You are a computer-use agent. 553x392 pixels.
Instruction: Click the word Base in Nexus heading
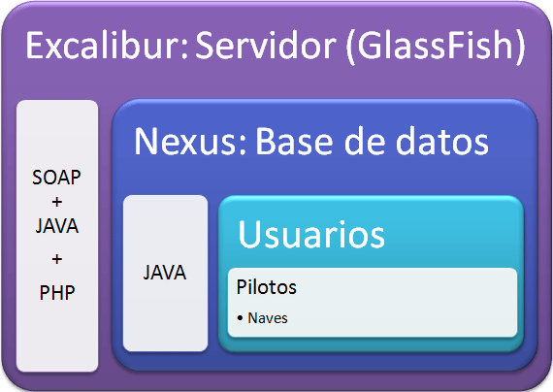(293, 141)
